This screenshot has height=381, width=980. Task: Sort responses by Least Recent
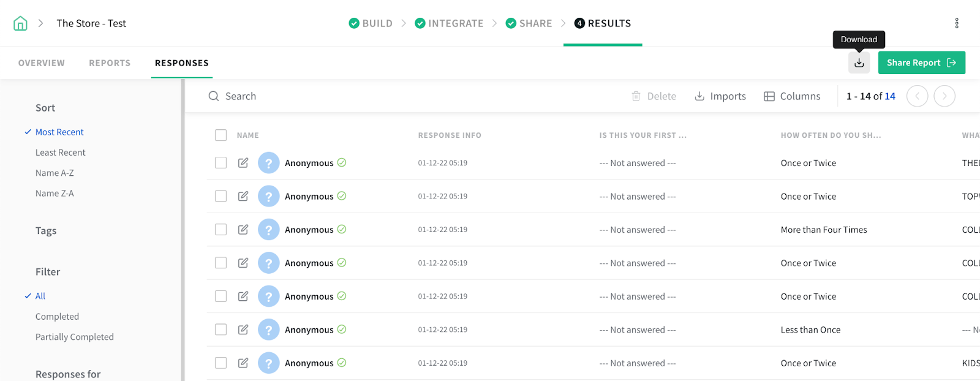60,153
